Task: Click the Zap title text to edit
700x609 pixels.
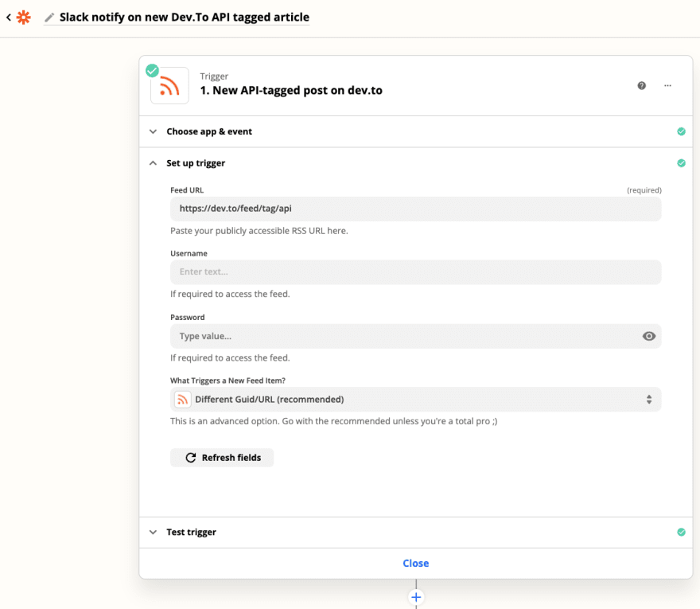Action: 185,17
